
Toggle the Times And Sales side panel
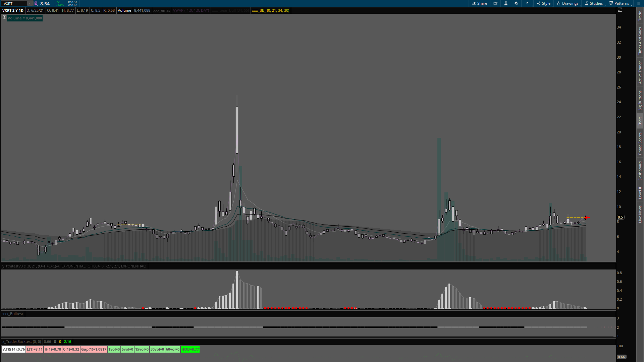[640, 41]
